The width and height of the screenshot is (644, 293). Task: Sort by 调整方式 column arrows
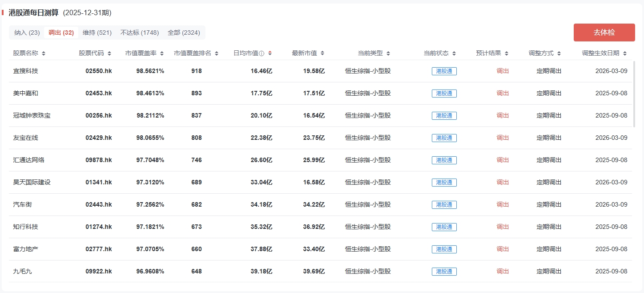point(559,53)
